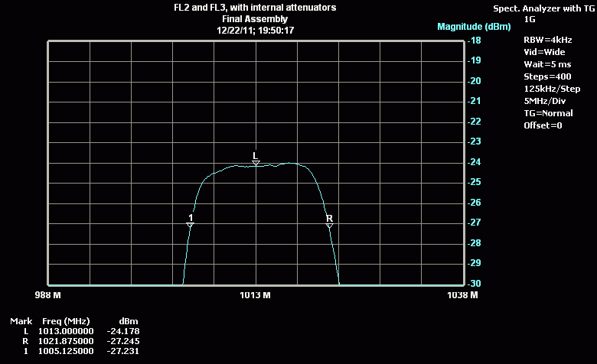
Task: Click the 1013 M center frequency label
Action: 255,295
